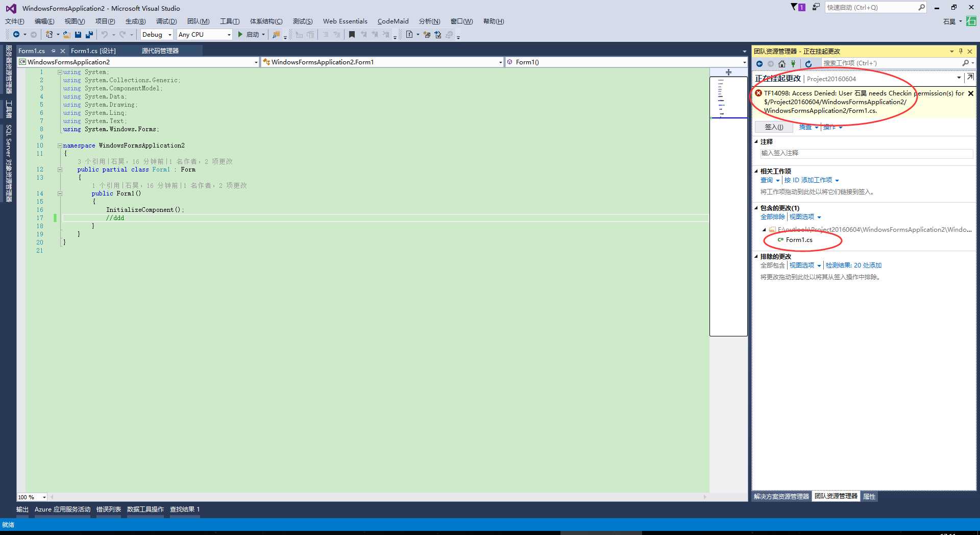
Task: Close the Form1.cs tab
Action: coord(63,51)
